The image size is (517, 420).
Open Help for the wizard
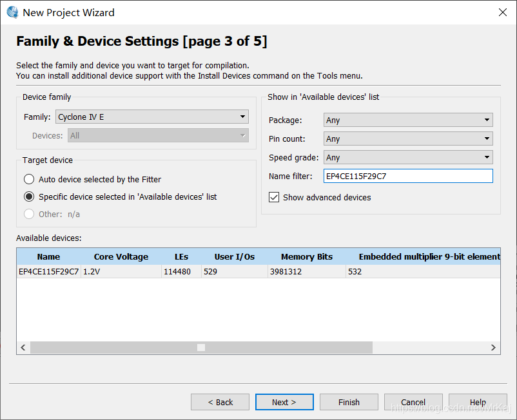point(478,402)
